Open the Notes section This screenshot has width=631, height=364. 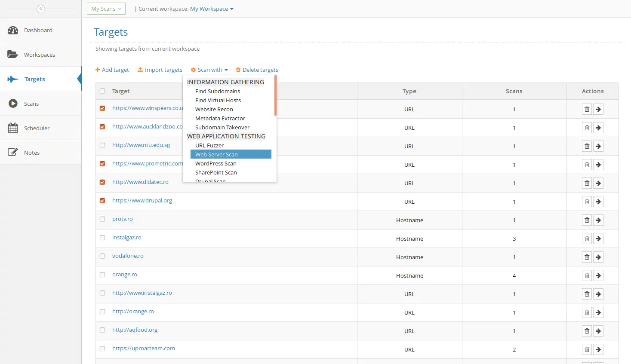point(32,152)
